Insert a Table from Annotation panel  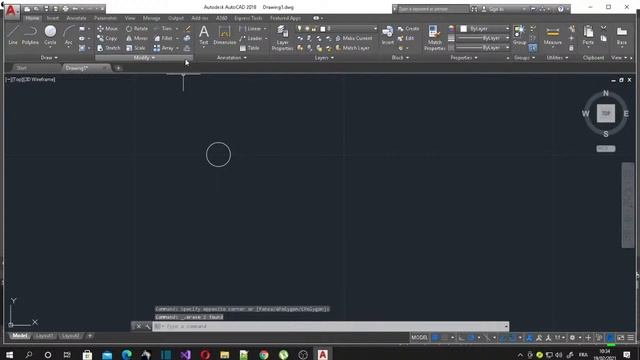click(249, 48)
